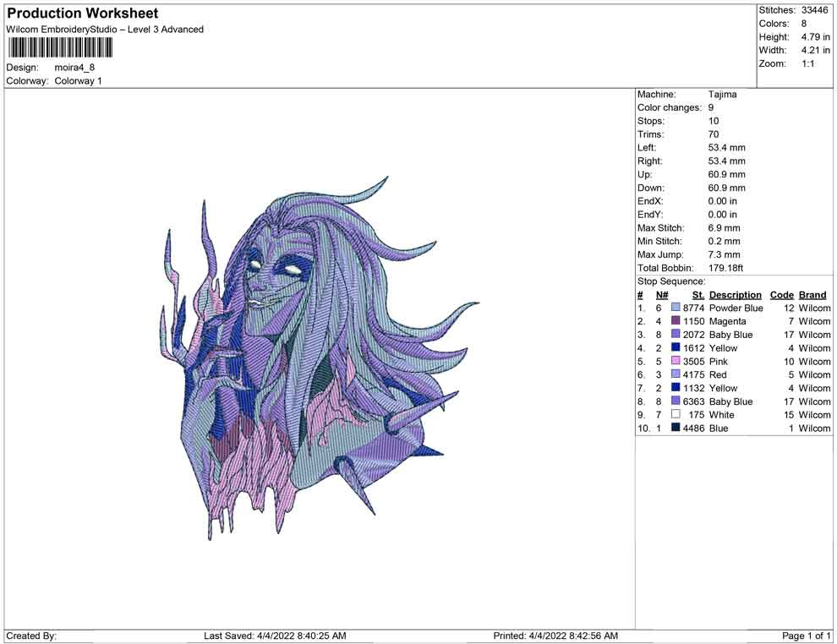Select the Blue 4486 thread swatch
The image size is (837, 644).
pyautogui.click(x=676, y=428)
